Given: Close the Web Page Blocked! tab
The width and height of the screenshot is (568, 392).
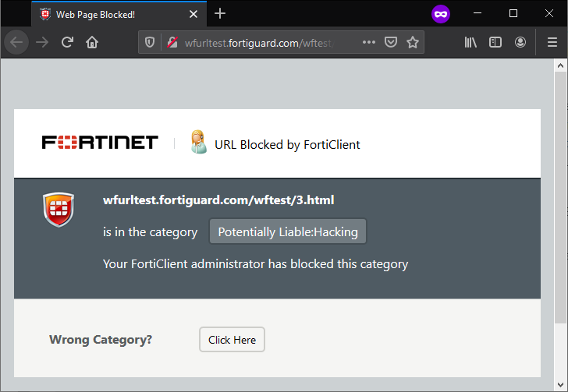Looking at the screenshot, I should point(193,14).
